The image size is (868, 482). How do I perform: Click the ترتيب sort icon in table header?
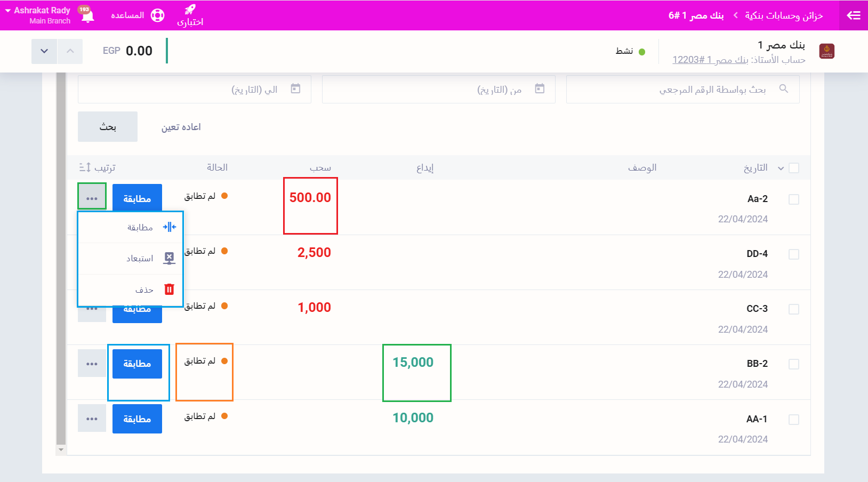(x=85, y=167)
